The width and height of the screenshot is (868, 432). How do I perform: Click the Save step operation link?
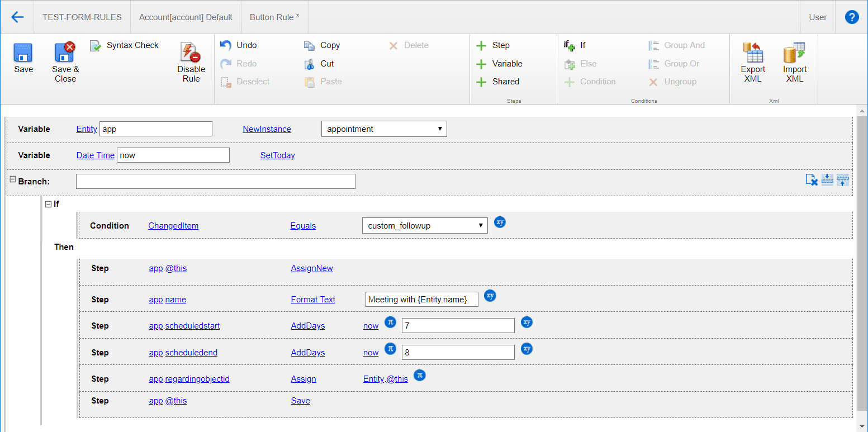300,401
